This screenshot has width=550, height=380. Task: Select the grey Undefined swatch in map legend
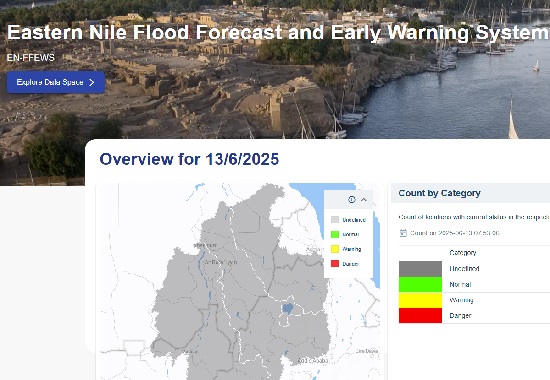point(335,220)
